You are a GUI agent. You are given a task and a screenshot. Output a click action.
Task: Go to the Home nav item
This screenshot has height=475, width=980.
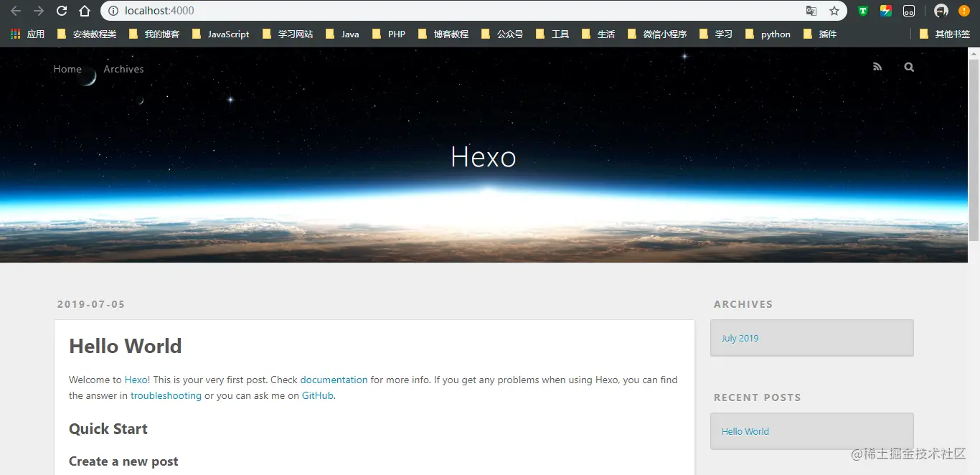coord(67,69)
